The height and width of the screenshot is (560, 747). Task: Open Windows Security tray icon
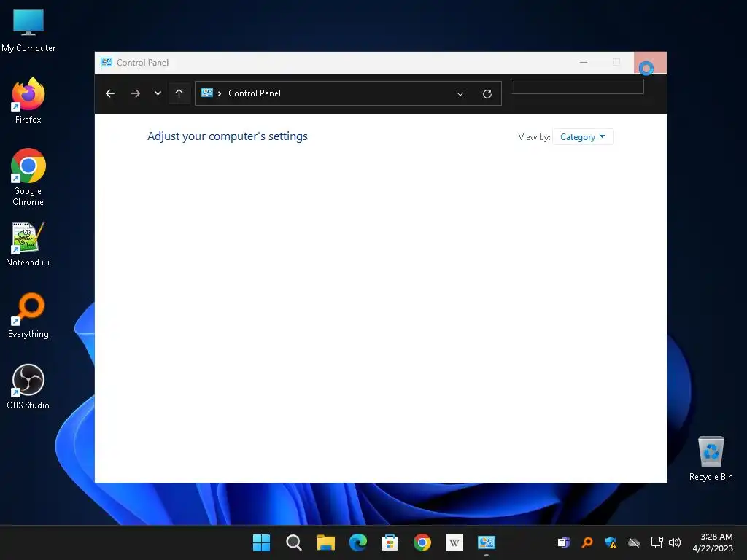point(611,542)
